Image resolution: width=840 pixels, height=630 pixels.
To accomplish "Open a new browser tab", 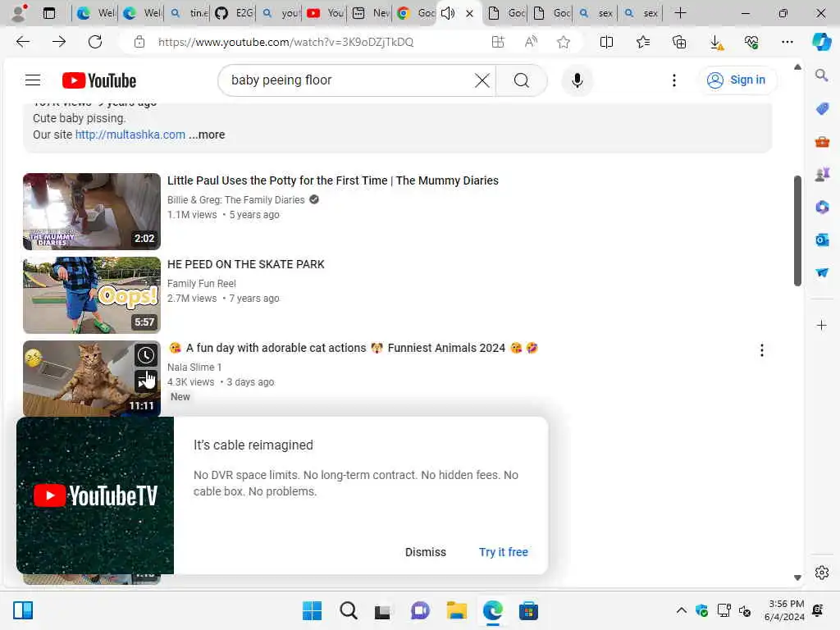I will tap(680, 13).
